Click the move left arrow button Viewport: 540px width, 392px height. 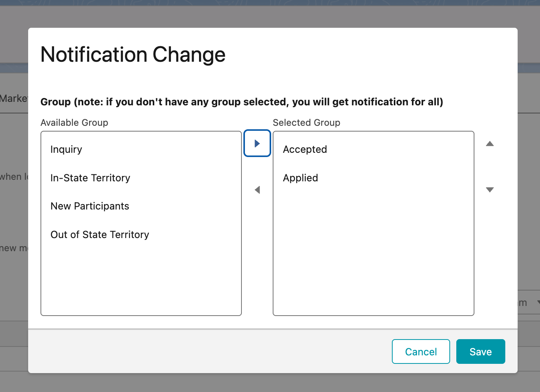(257, 190)
